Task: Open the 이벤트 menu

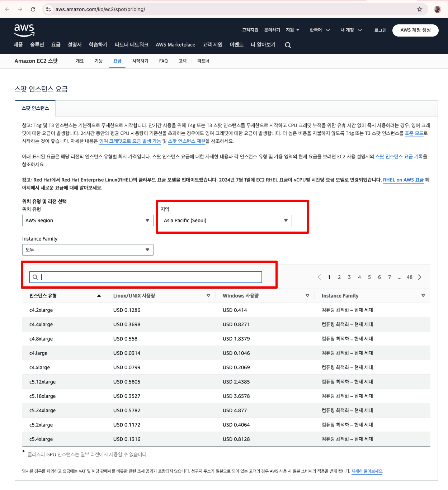Action: [237, 44]
